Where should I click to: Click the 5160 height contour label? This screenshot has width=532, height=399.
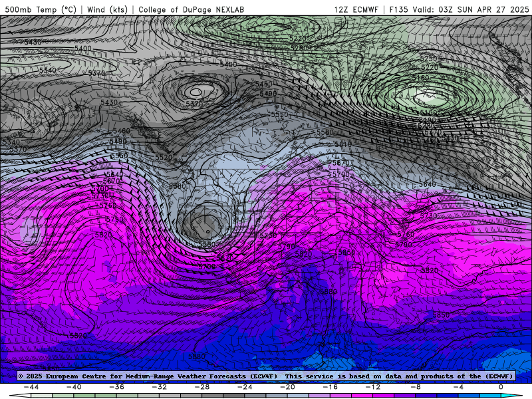421,78
